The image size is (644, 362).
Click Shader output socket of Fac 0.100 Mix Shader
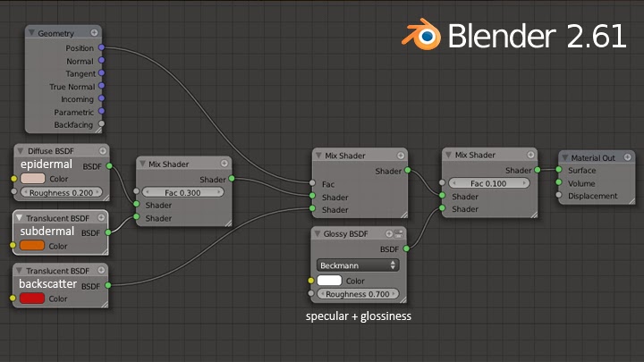538,170
